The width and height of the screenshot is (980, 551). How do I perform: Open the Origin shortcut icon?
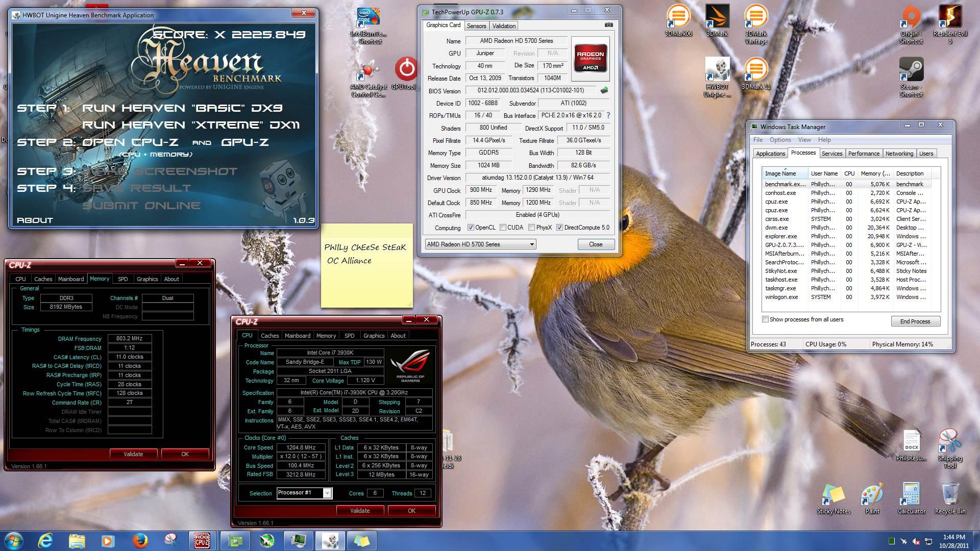911,24
